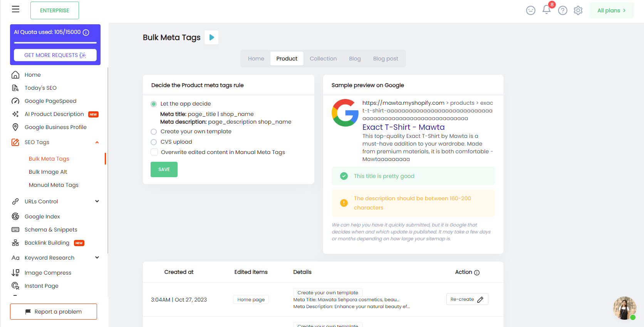Click the ENTERPRISE plan button
This screenshot has width=644, height=327.
pos(55,10)
